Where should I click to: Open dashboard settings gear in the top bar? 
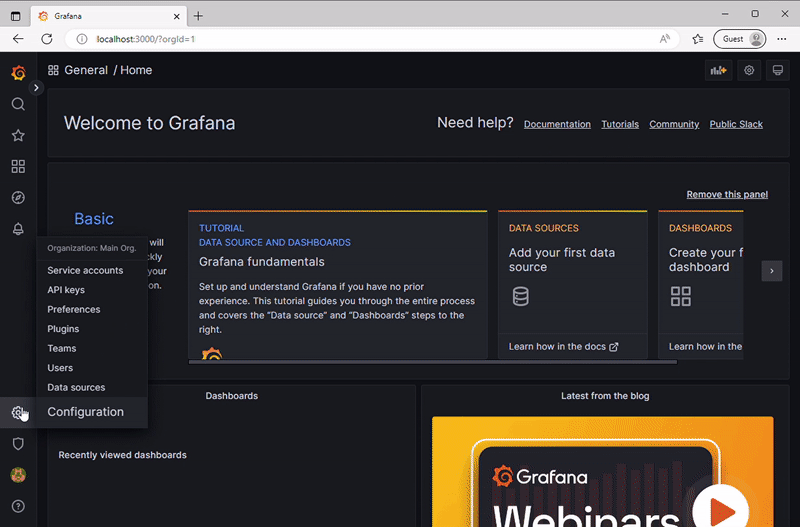pos(749,70)
